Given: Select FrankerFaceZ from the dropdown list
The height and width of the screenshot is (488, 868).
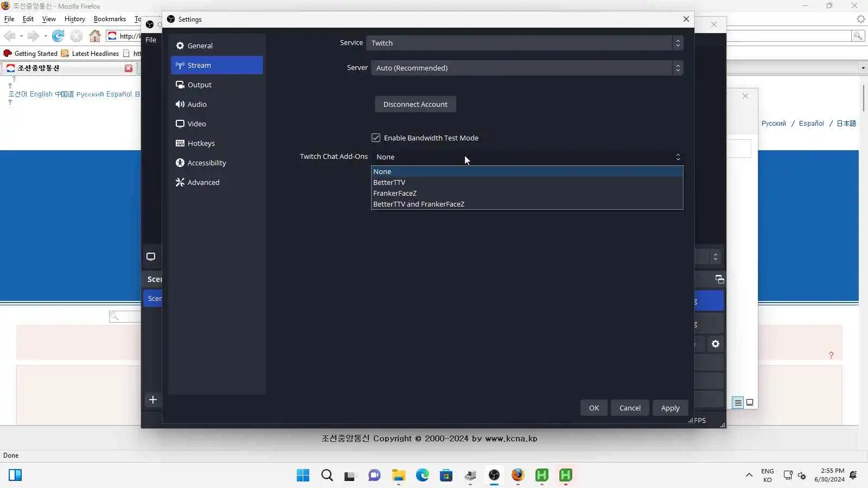Looking at the screenshot, I should [527, 193].
